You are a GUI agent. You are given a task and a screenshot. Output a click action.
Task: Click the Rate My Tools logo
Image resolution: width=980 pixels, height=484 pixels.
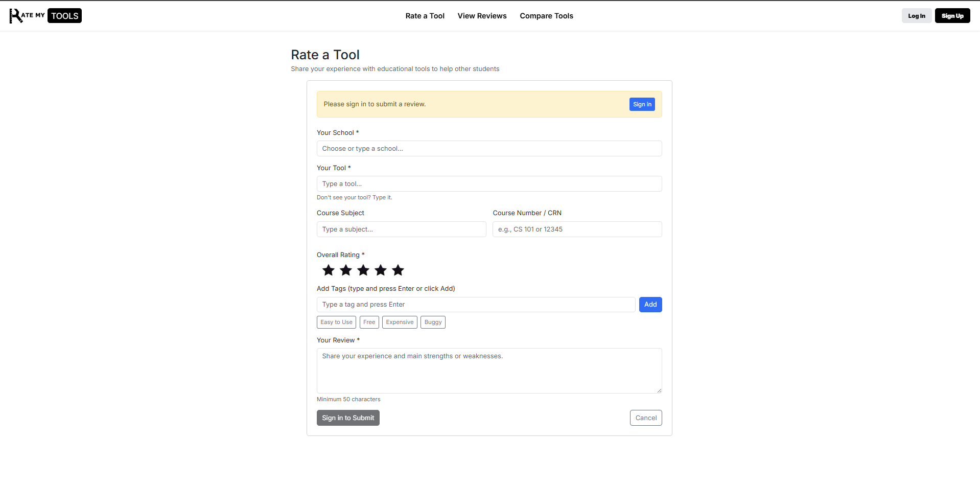pos(45,16)
